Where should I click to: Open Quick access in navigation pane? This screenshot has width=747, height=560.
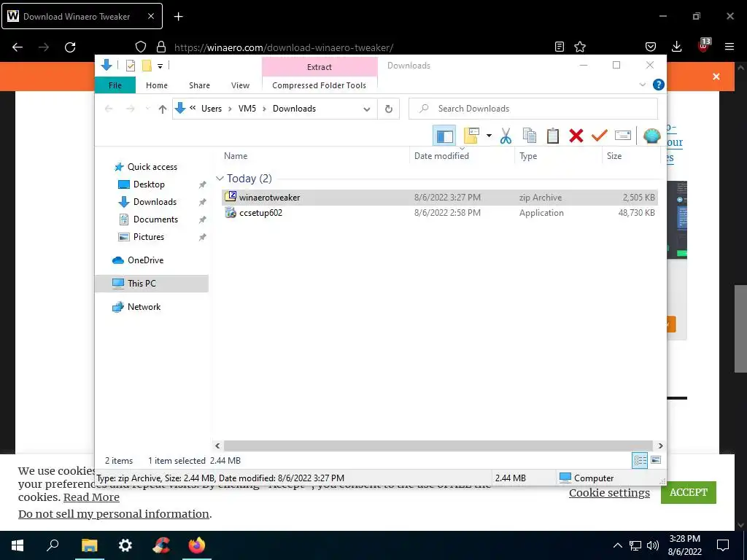click(x=152, y=167)
